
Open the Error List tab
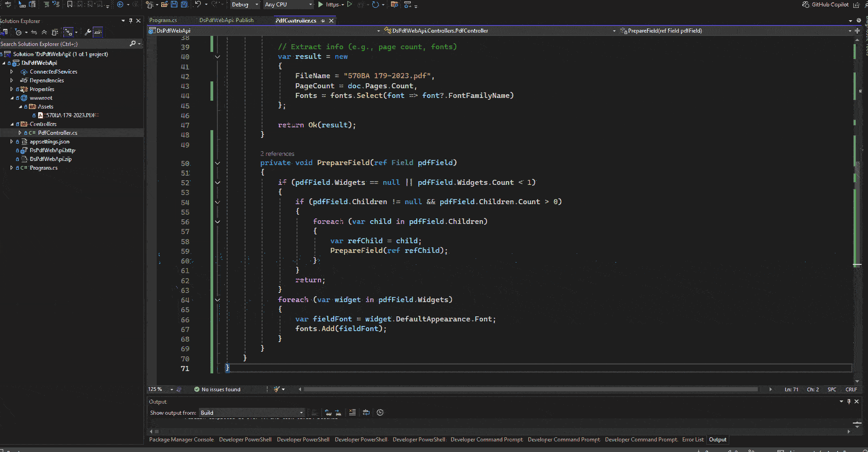[692, 440]
